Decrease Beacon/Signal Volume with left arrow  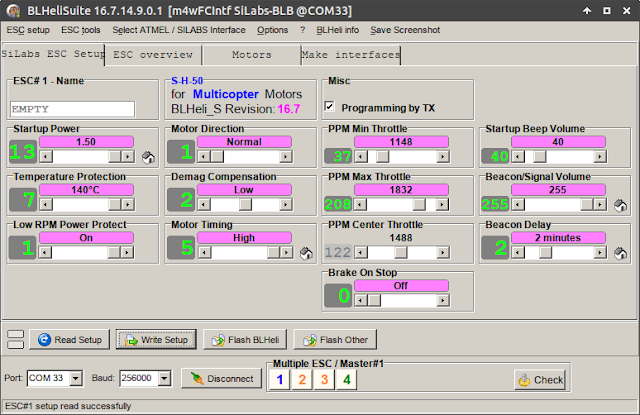518,205
